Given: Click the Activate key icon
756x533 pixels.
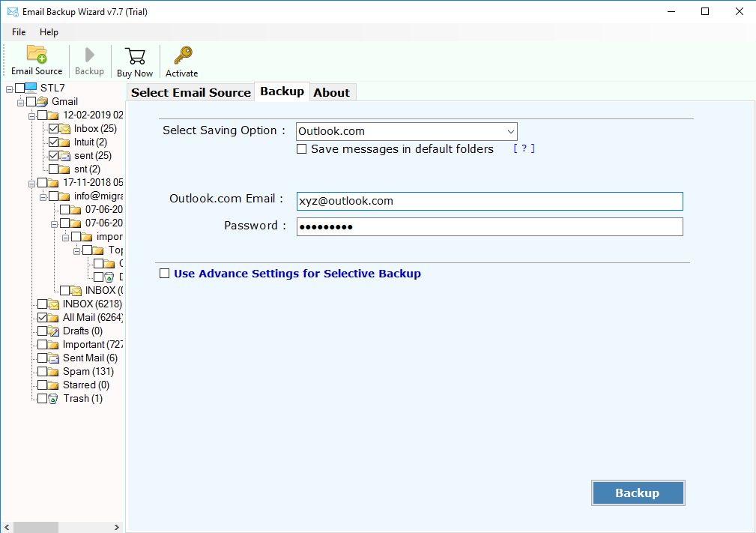Looking at the screenshot, I should (x=183, y=55).
